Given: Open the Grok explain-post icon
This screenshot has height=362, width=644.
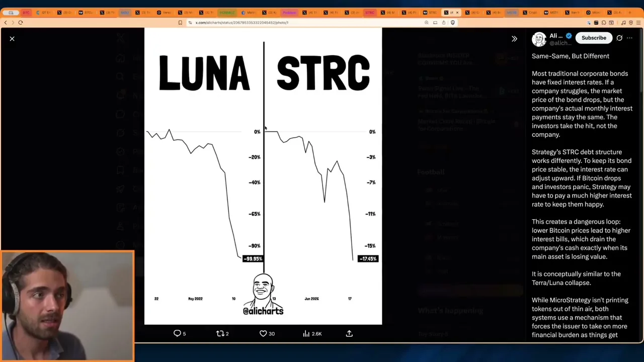Looking at the screenshot, I should tap(619, 38).
